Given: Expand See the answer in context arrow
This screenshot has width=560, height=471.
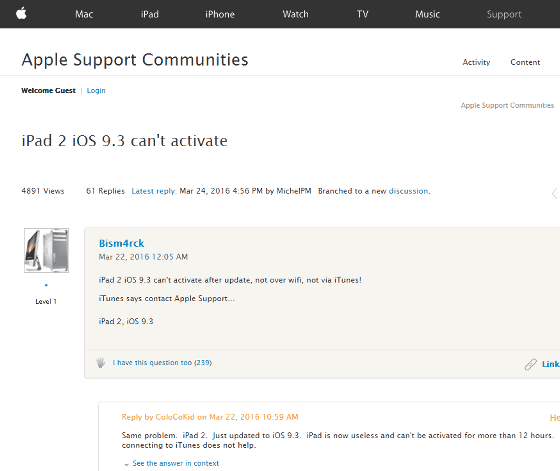Looking at the screenshot, I should click(x=126, y=464).
